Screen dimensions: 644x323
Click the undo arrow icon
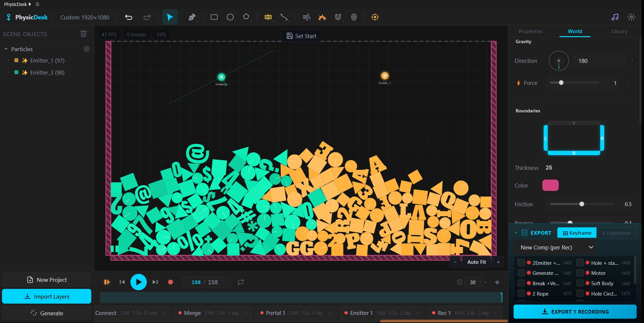click(x=129, y=17)
